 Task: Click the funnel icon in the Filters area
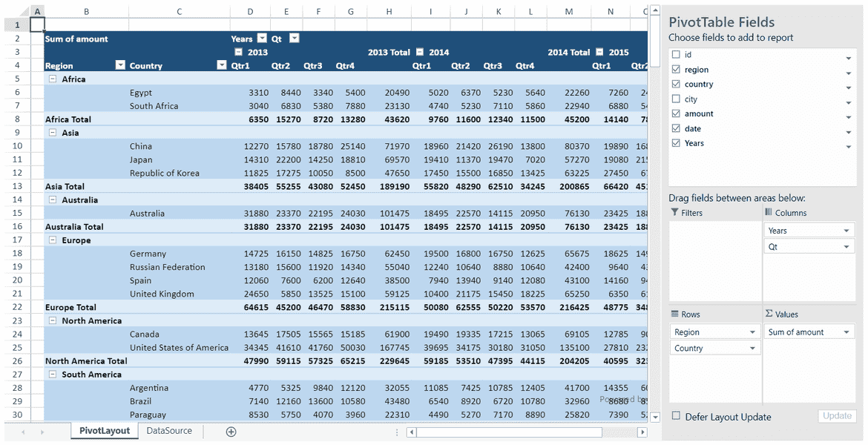pos(674,212)
